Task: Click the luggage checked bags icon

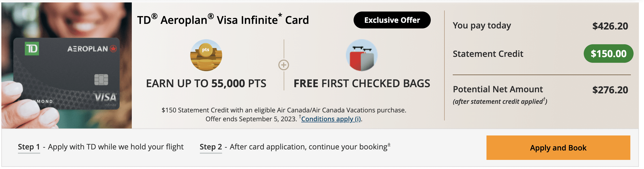Action: coord(362,55)
